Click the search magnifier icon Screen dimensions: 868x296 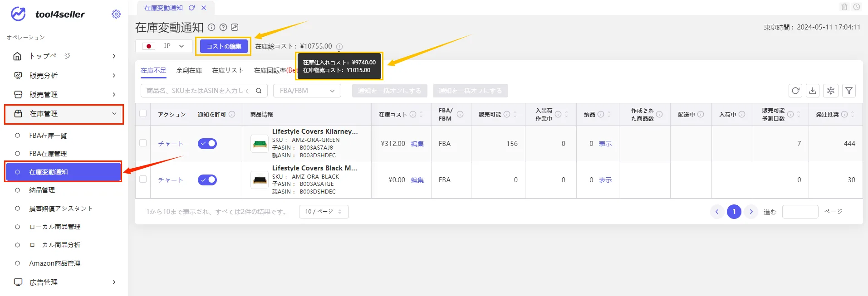259,91
